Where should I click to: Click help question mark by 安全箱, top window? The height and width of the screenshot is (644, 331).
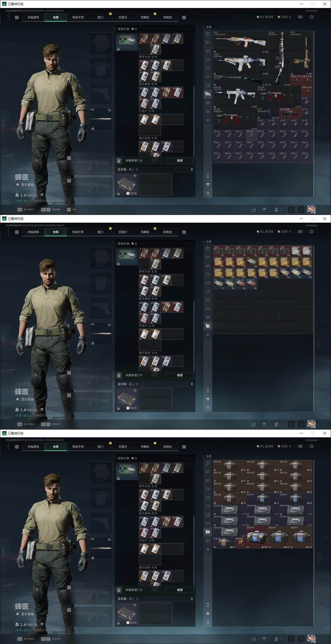click(x=137, y=169)
